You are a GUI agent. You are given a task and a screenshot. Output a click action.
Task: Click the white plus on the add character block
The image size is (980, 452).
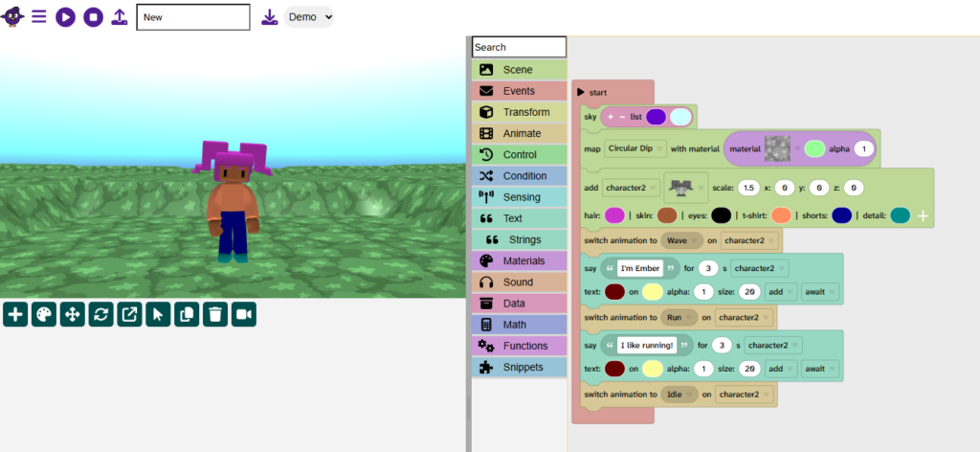923,216
